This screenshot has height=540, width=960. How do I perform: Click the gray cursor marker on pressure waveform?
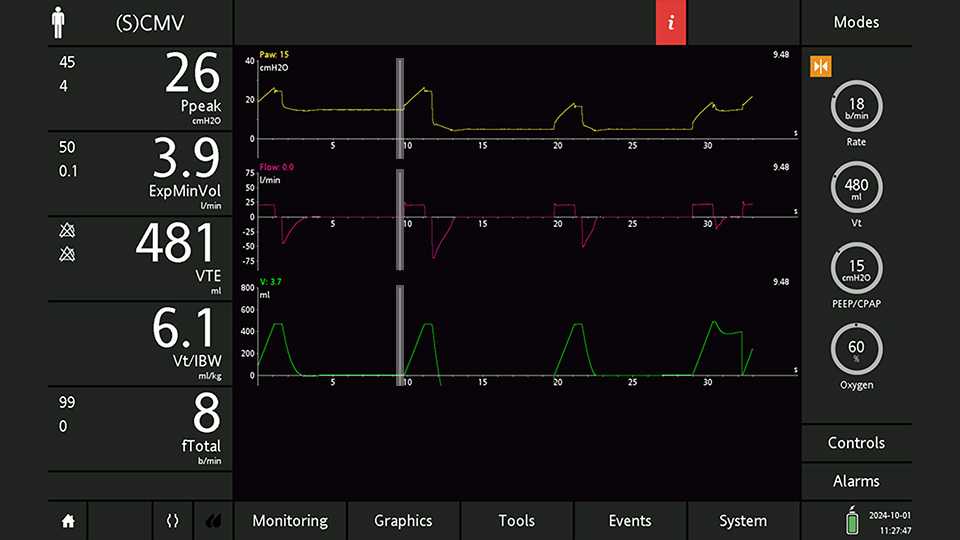pos(400,108)
